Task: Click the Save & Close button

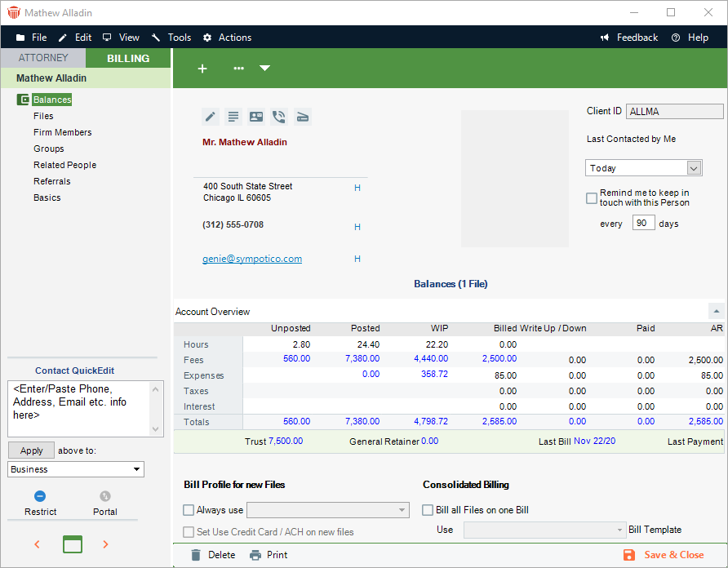Action: pos(664,555)
